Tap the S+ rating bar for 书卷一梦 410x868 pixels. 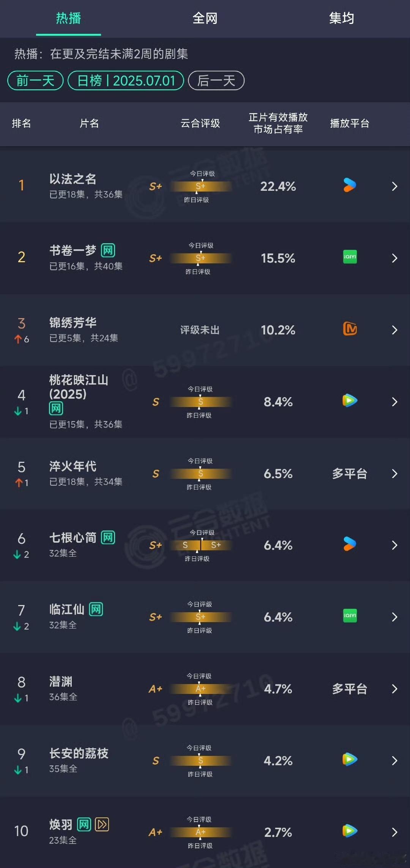click(200, 258)
